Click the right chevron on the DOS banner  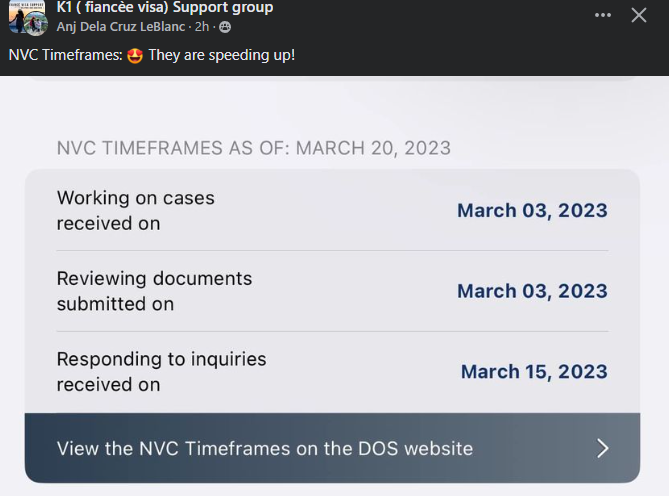pos(602,448)
